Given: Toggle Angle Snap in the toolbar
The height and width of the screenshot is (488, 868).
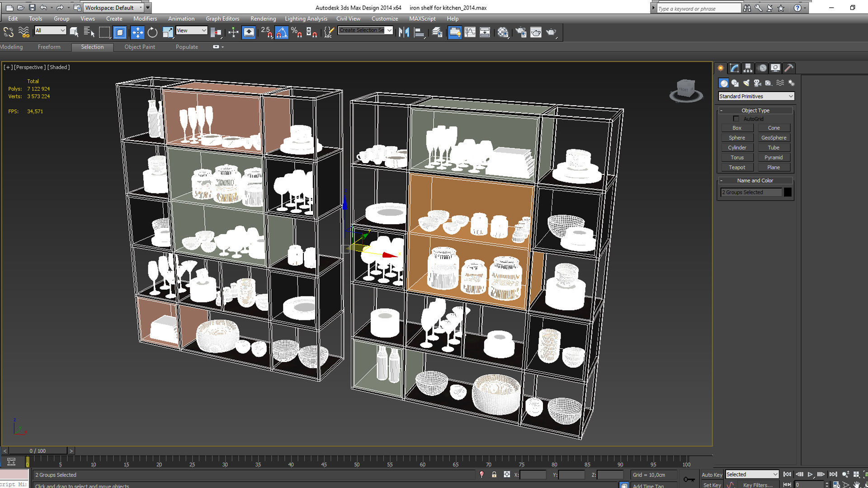Looking at the screenshot, I should 281,32.
